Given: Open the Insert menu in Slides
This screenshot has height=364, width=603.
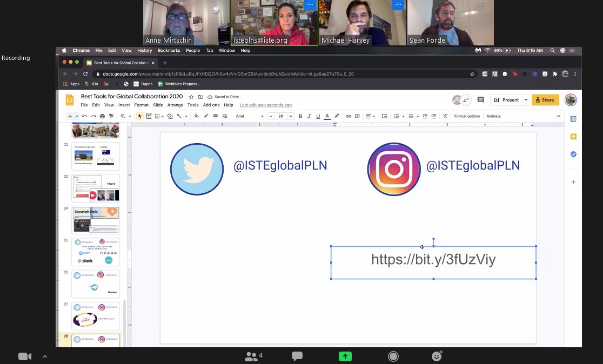Looking at the screenshot, I should pos(124,105).
